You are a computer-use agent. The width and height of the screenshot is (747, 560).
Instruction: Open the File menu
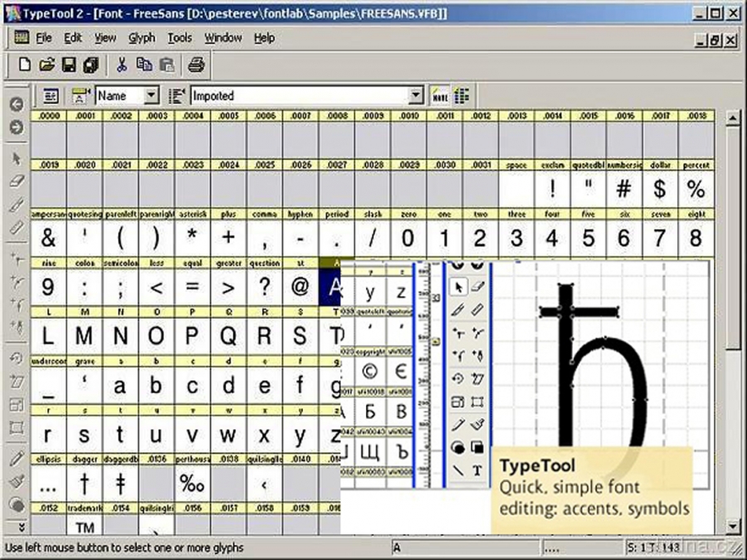click(44, 37)
